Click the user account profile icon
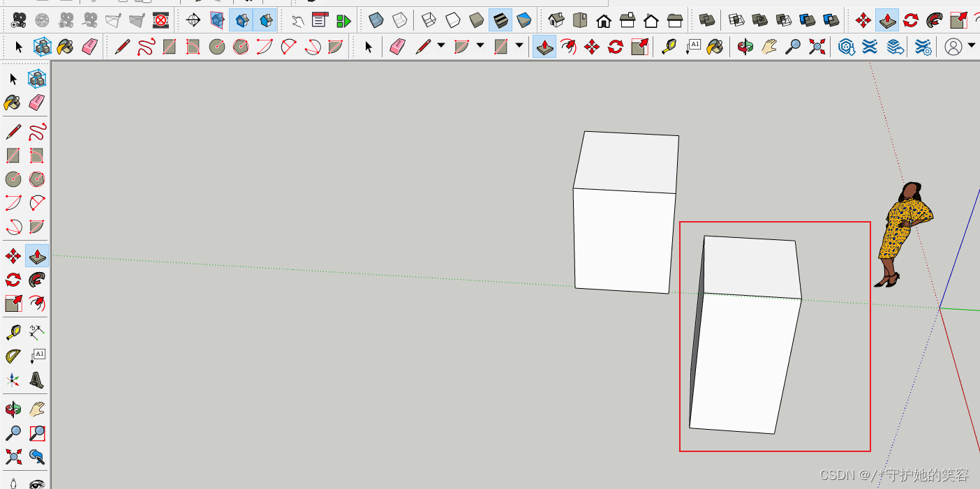The height and width of the screenshot is (489, 980). tap(953, 47)
